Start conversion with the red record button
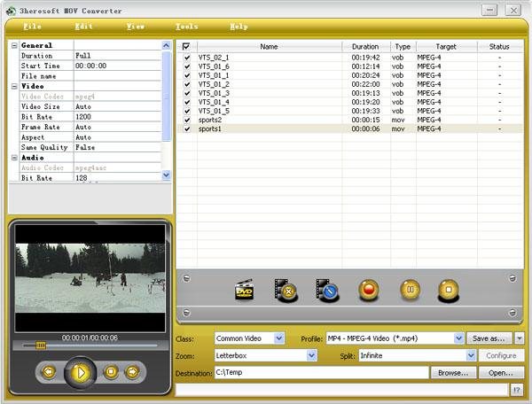Viewport: 532px width, 404px height. tap(369, 290)
